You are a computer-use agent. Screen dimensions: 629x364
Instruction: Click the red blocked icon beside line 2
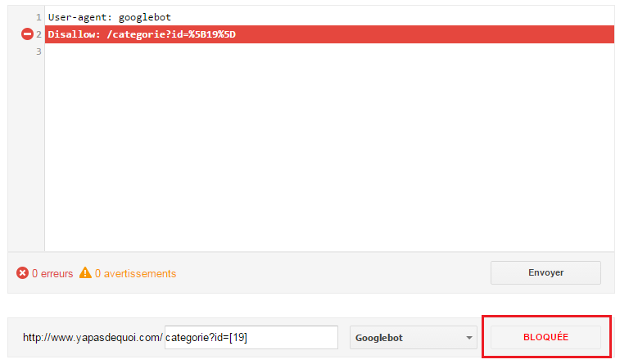tap(27, 34)
